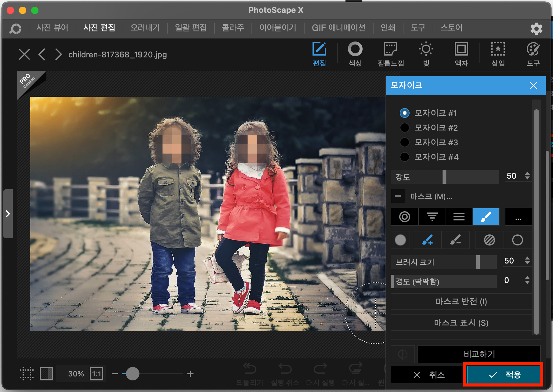Click 마스크 표시 (S) button

[x=461, y=323]
